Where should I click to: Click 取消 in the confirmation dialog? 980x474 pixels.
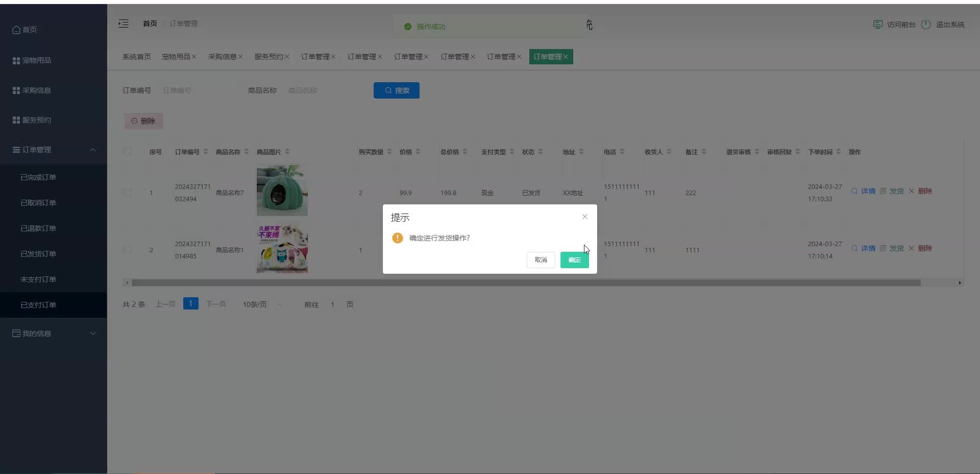click(x=541, y=260)
